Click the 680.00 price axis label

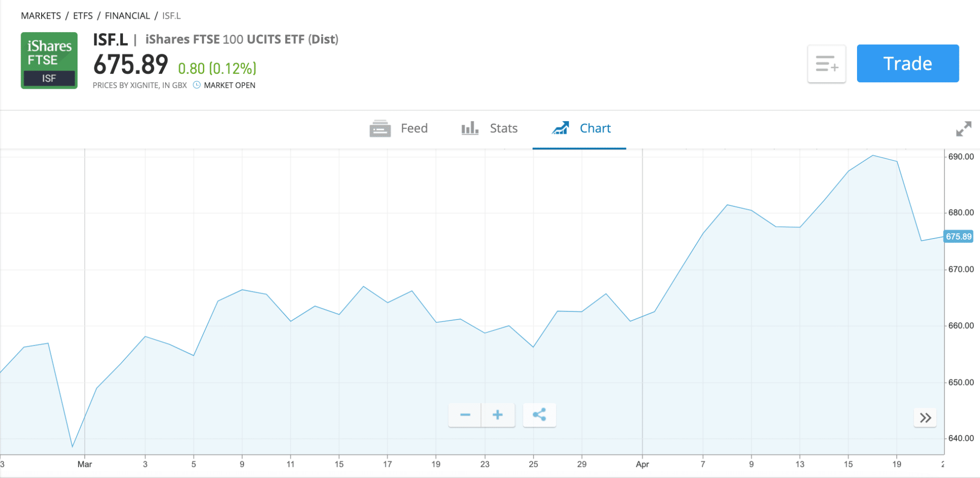pyautogui.click(x=961, y=213)
